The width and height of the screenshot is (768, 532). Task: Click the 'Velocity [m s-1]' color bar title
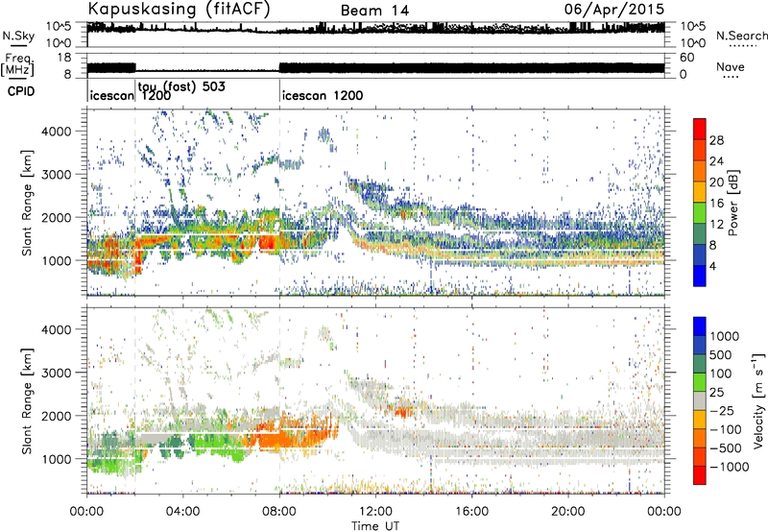pyautogui.click(x=758, y=400)
